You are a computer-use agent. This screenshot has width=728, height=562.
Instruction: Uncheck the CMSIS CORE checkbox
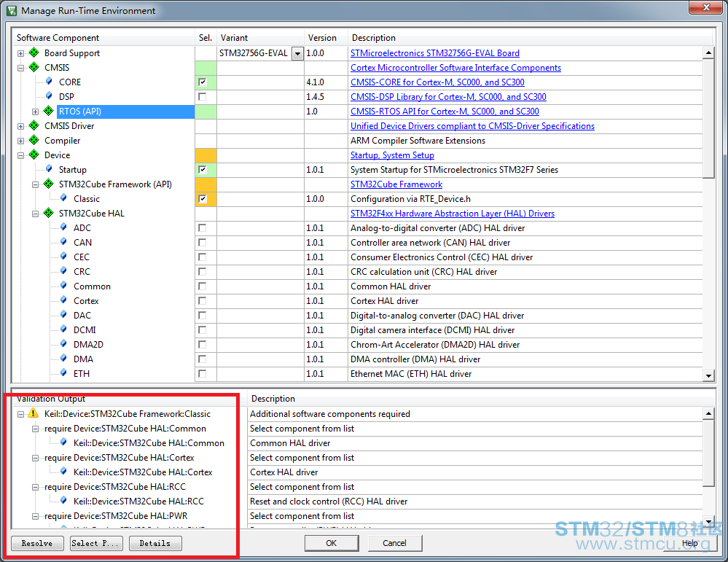click(x=203, y=82)
